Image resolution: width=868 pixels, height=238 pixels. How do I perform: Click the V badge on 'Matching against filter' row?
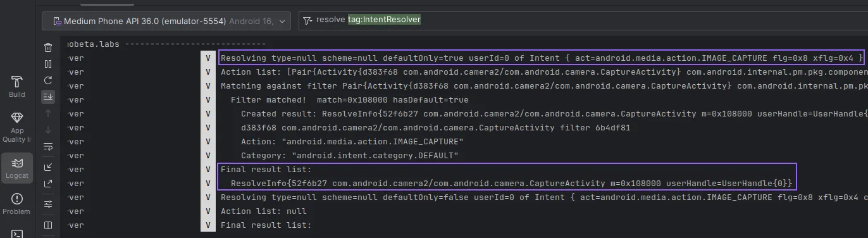[209, 86]
